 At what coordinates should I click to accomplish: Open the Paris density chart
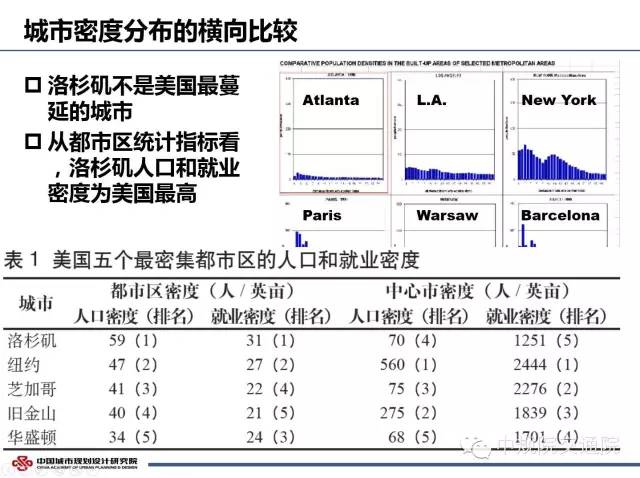pos(333,222)
